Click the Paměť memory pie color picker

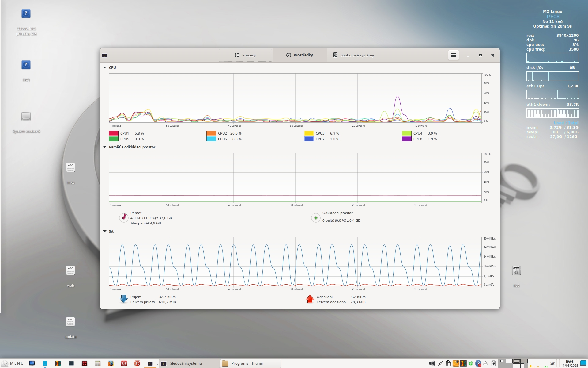[124, 218]
